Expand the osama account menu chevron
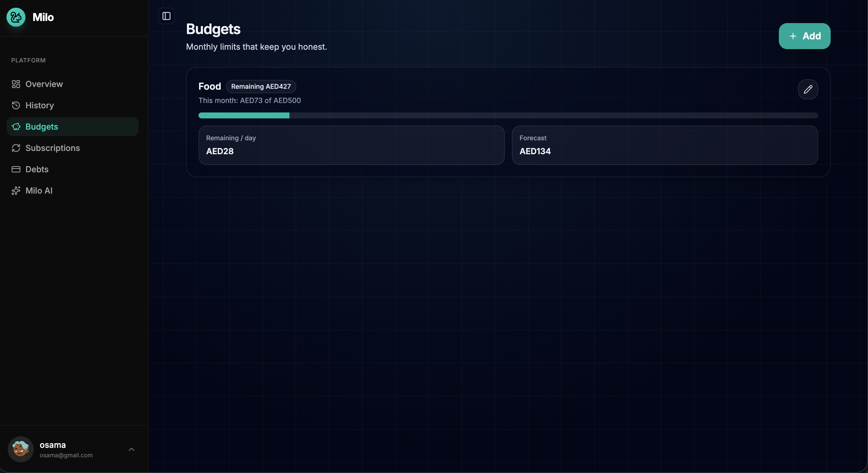Viewport: 868px width, 473px height. 132,449
